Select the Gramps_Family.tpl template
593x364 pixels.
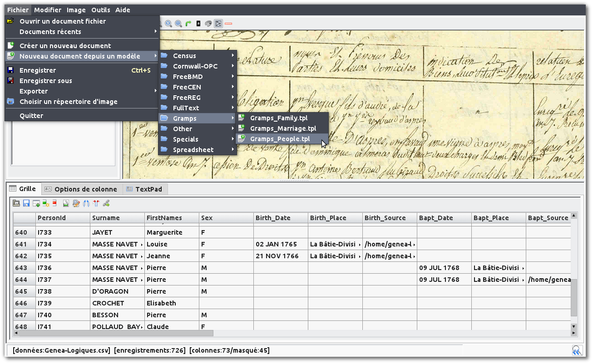pos(282,118)
